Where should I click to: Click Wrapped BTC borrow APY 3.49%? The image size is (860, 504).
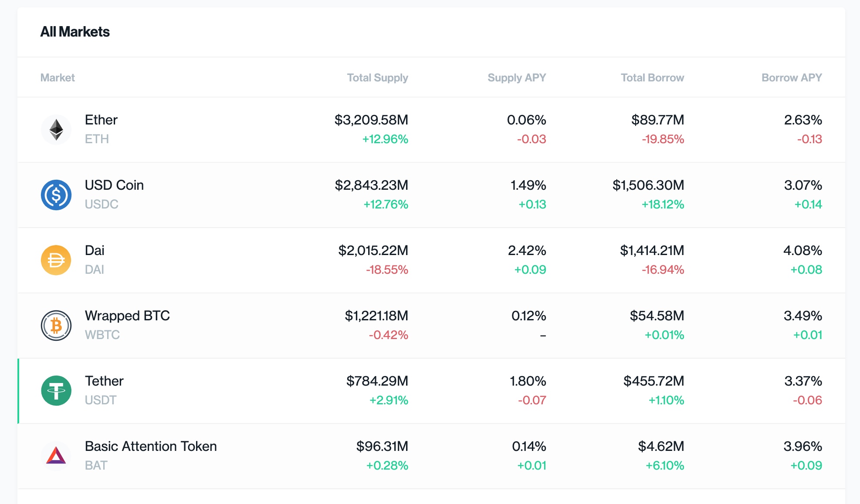pos(802,316)
